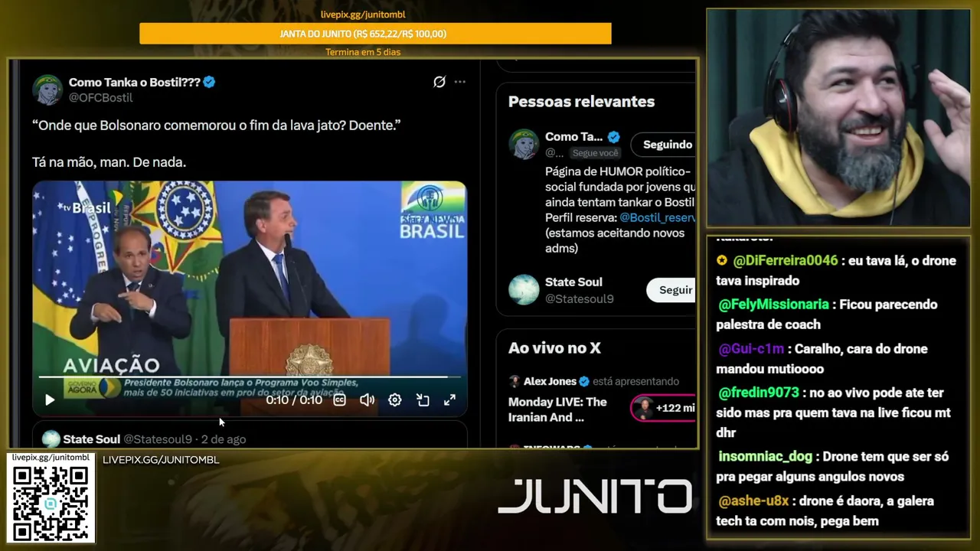Click the 0:10 / 0:10 video time display
Viewport: 980px width, 551px height.
[294, 399]
